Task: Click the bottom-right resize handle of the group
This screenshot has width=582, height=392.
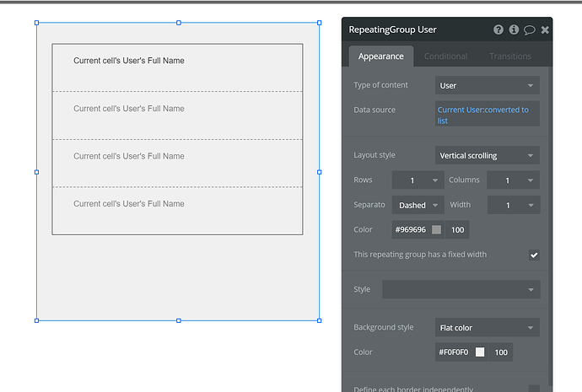Action: click(x=319, y=320)
